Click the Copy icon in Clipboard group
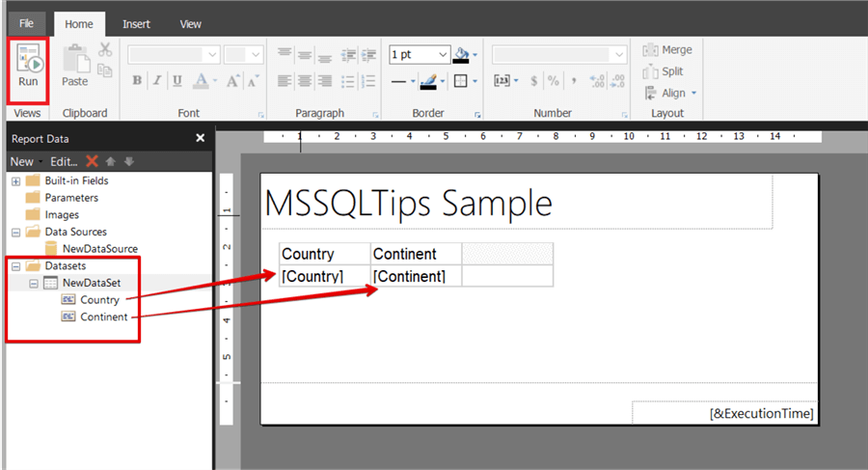This screenshot has width=868, height=470. [104, 70]
